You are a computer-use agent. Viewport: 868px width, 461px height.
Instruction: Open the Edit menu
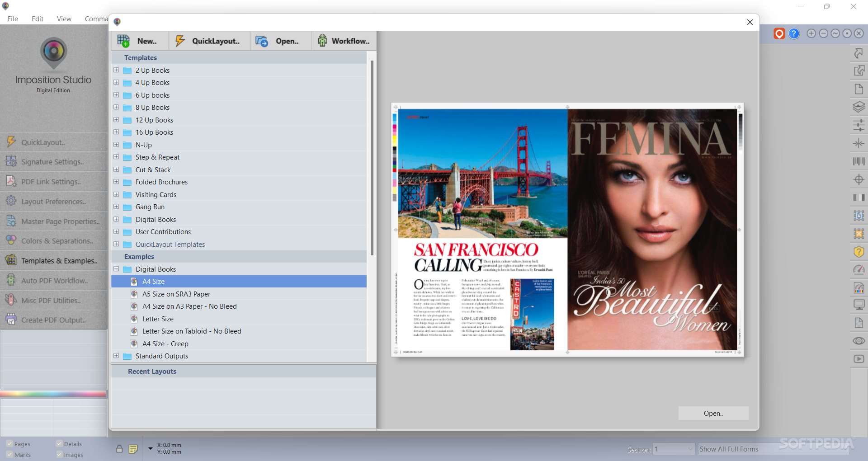38,19
